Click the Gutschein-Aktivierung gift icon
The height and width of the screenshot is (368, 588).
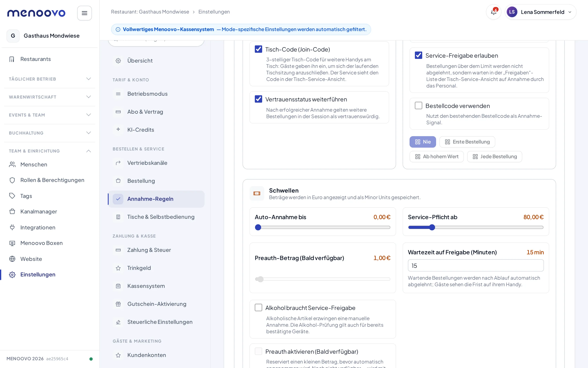tap(118, 304)
